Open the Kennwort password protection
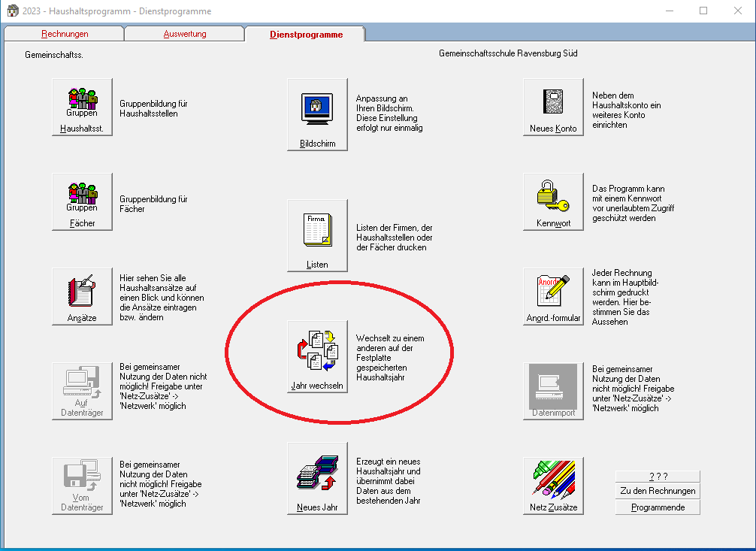 tap(553, 202)
